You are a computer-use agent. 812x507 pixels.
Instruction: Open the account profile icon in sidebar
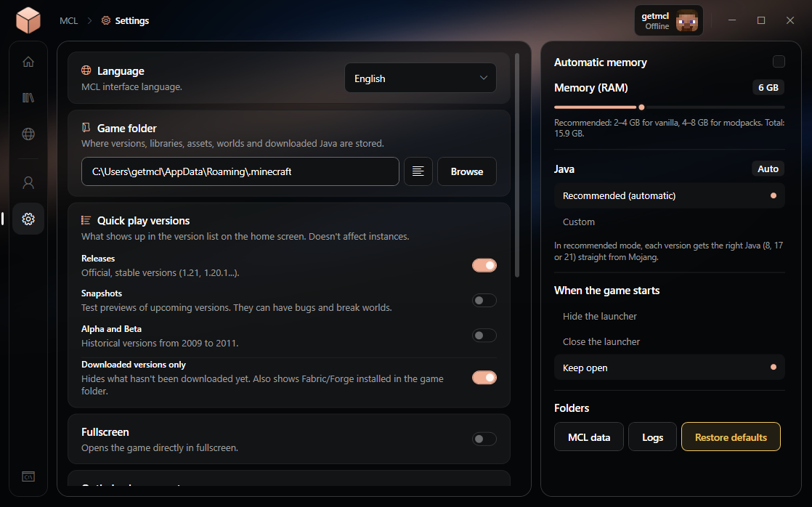[28, 182]
